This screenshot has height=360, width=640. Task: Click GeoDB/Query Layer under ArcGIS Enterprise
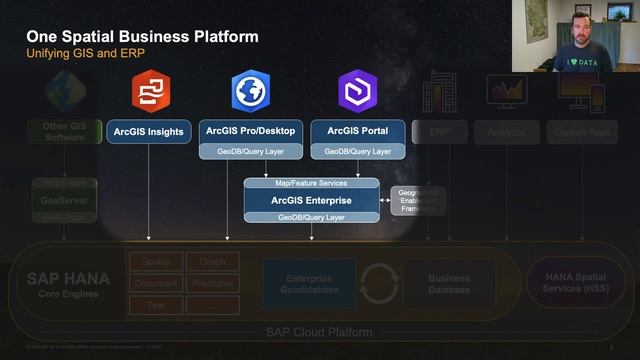(311, 218)
